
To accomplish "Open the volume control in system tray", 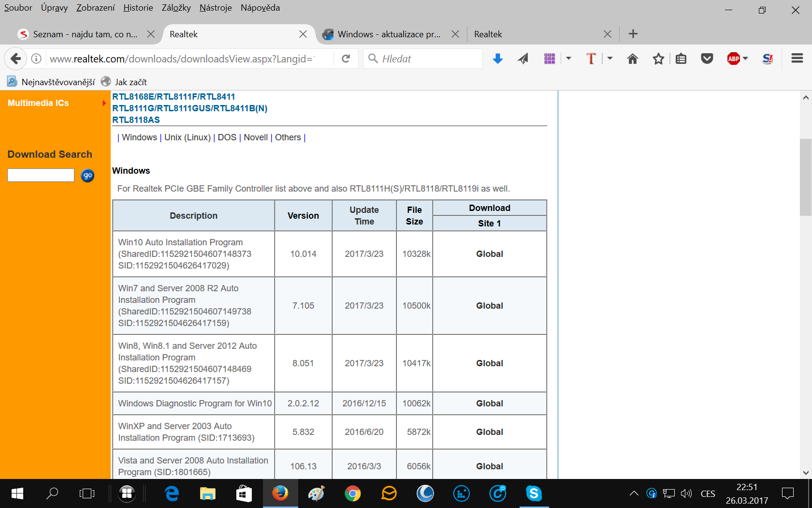I will (x=686, y=493).
